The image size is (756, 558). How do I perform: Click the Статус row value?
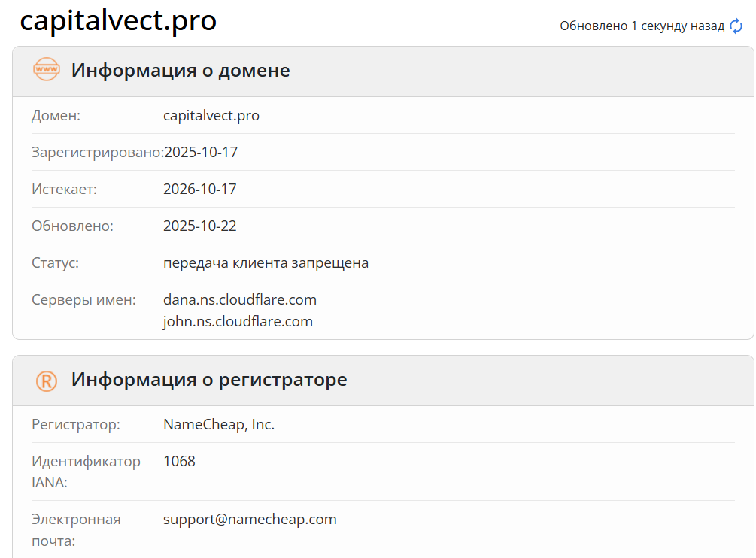tap(266, 262)
